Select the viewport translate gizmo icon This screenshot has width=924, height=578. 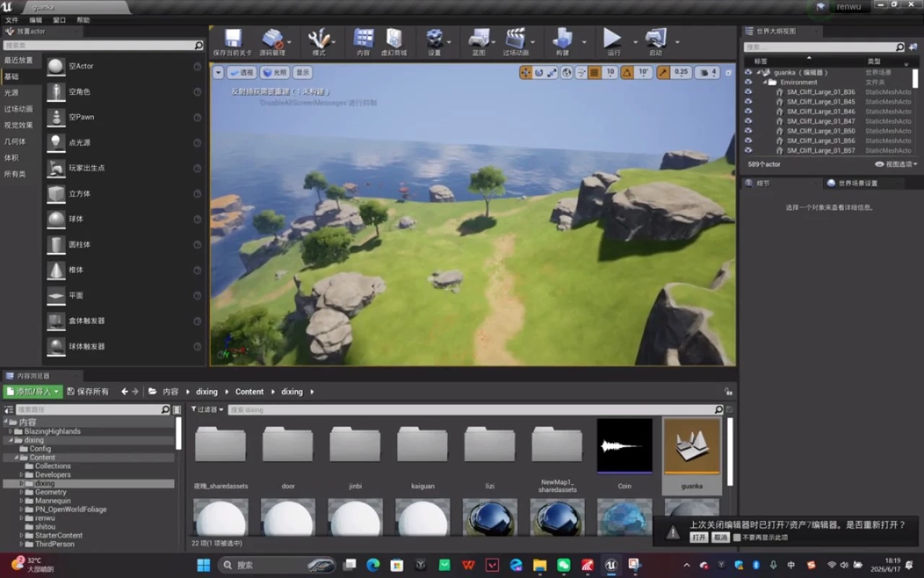click(526, 72)
